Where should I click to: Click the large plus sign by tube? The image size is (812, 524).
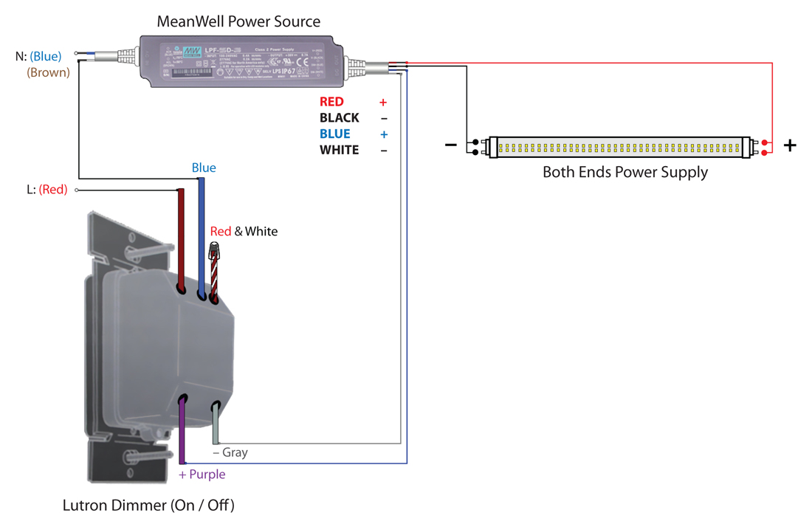[x=790, y=145]
